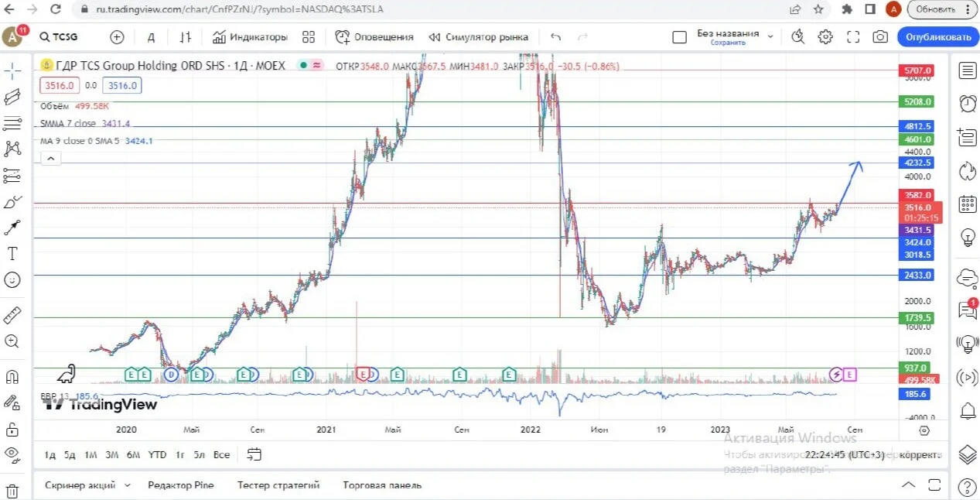The width and height of the screenshot is (980, 500).
Task: Take a chart snapshot with camera
Action: (x=880, y=36)
